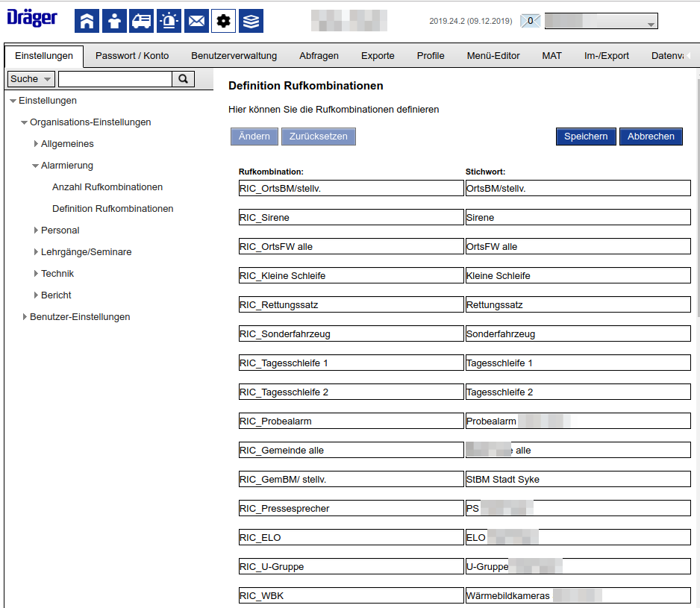The image size is (700, 608).
Task: Click the message counter envelope showing 0
Action: (x=530, y=21)
